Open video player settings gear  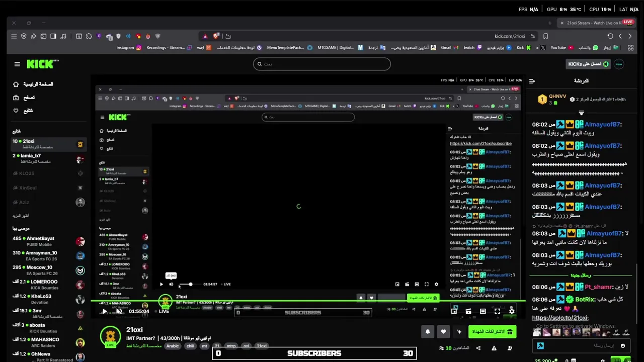[512, 311]
